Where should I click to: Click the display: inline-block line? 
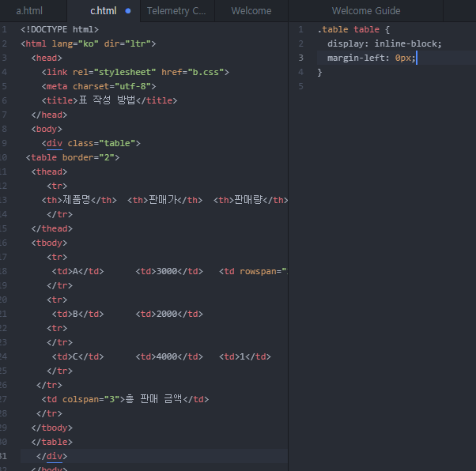tap(384, 43)
